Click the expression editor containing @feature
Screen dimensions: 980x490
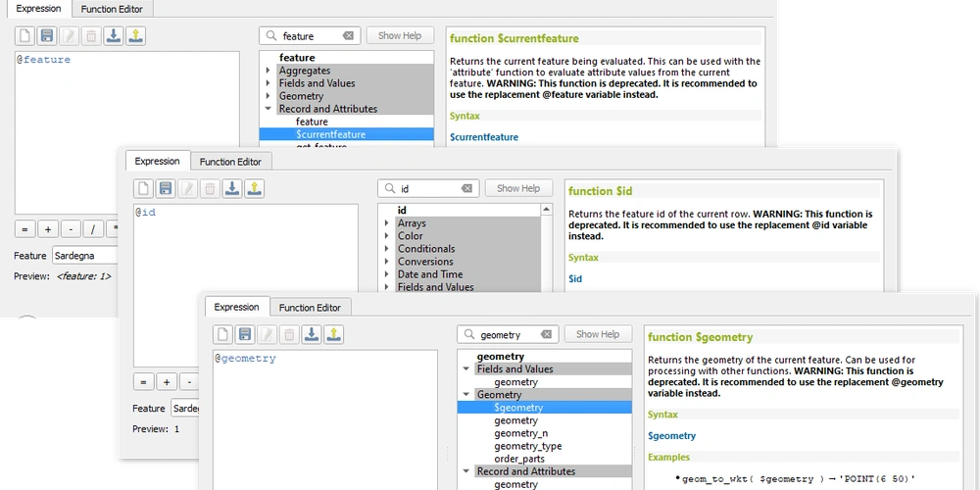click(x=127, y=133)
